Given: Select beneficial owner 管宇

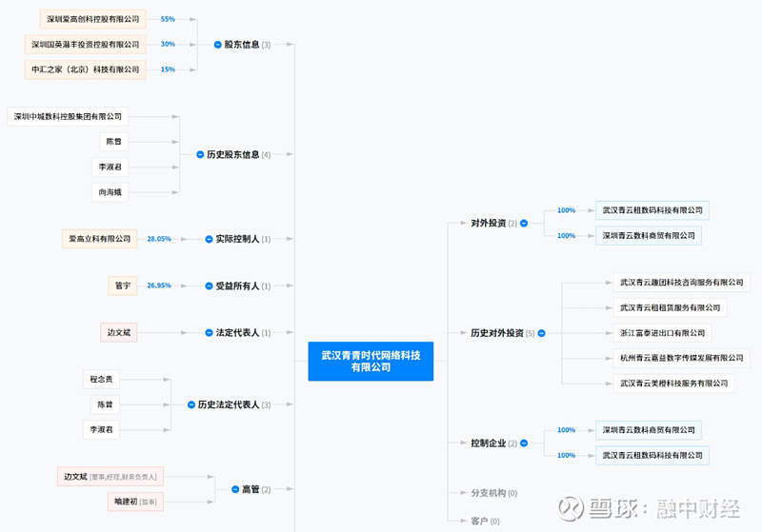Looking at the screenshot, I should [x=123, y=286].
